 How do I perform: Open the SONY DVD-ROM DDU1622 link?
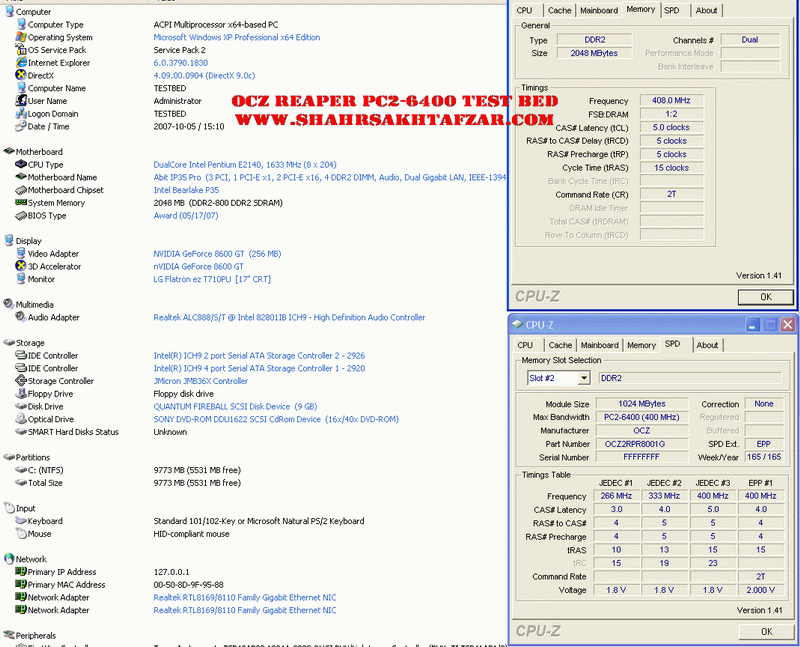tap(276, 419)
